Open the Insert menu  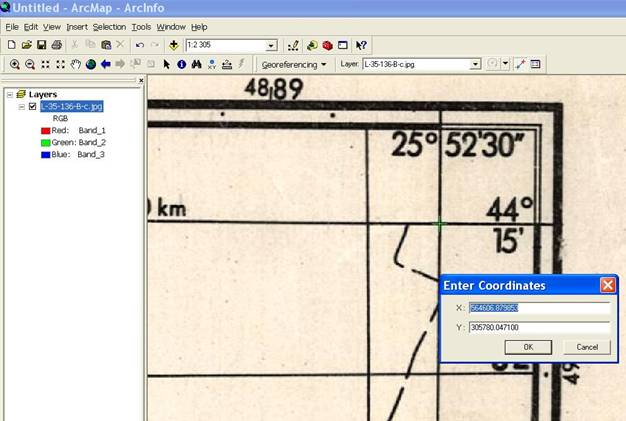(78, 26)
